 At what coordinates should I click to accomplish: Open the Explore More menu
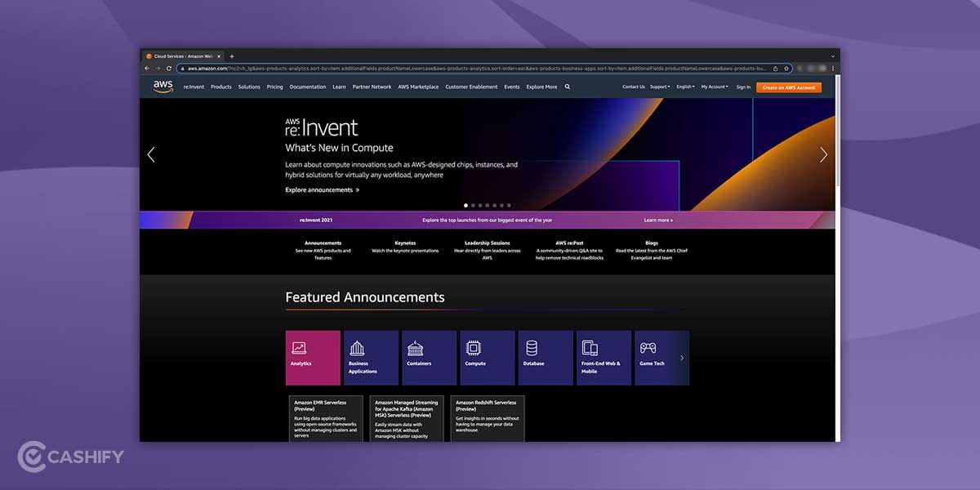point(541,87)
